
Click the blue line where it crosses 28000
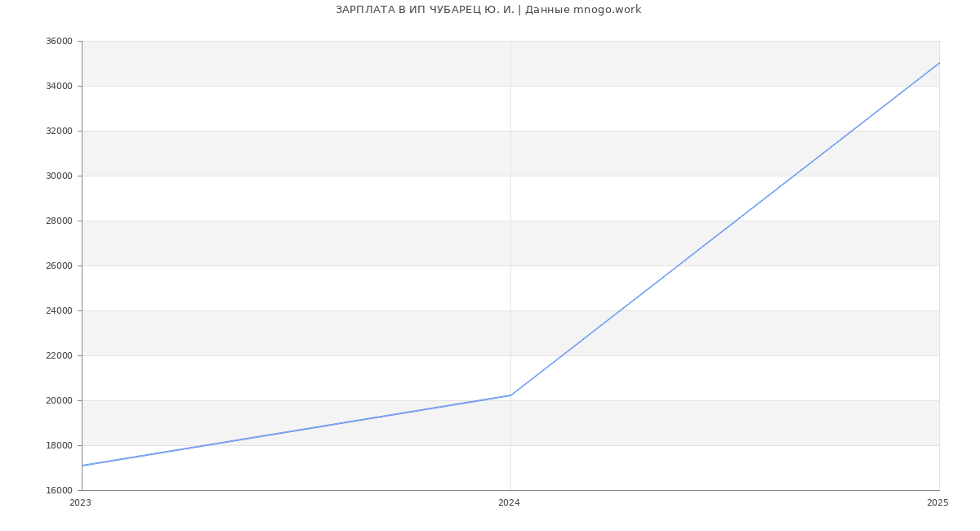(736, 221)
